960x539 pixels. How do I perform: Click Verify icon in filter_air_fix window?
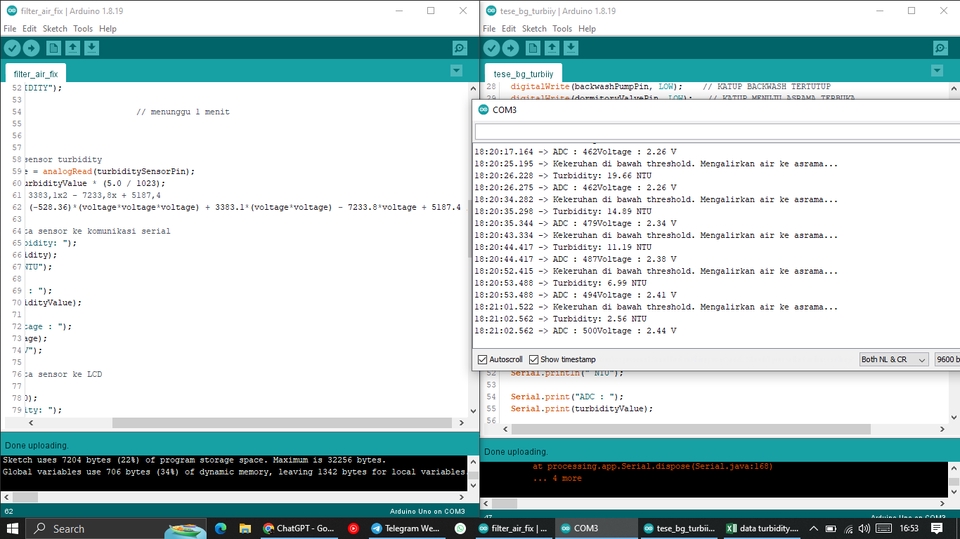tap(12, 48)
